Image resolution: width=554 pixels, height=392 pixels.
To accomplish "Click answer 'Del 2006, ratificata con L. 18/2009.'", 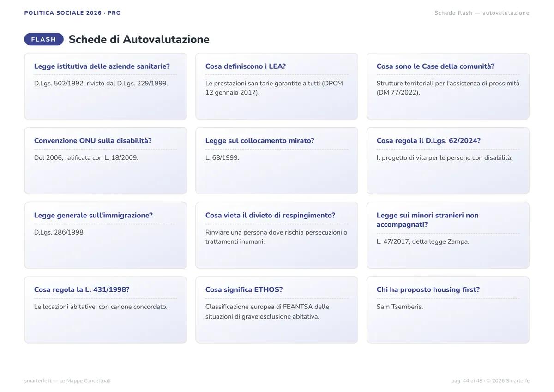I will coord(86,157).
